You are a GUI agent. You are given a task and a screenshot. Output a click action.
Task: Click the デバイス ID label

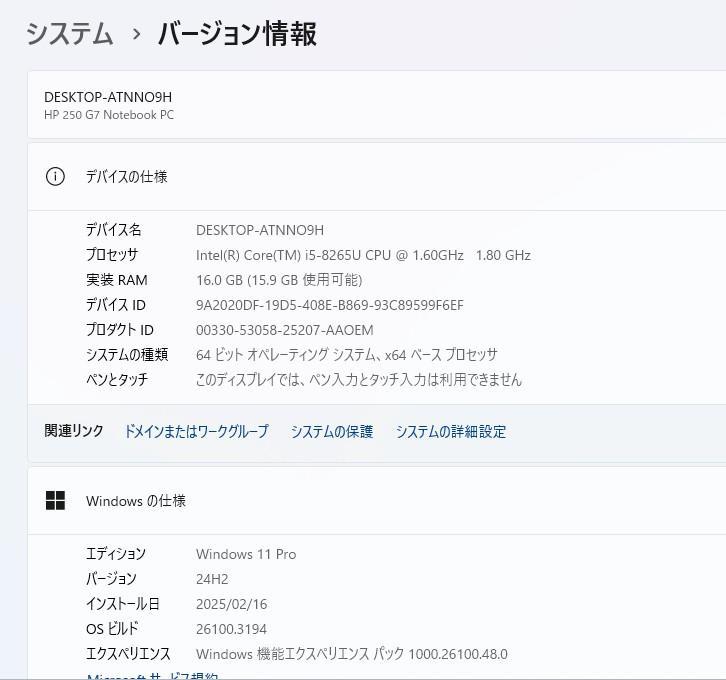pos(115,305)
